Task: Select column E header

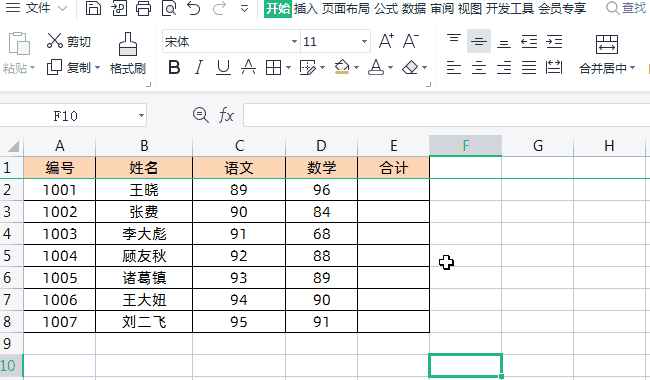Action: coord(393,145)
